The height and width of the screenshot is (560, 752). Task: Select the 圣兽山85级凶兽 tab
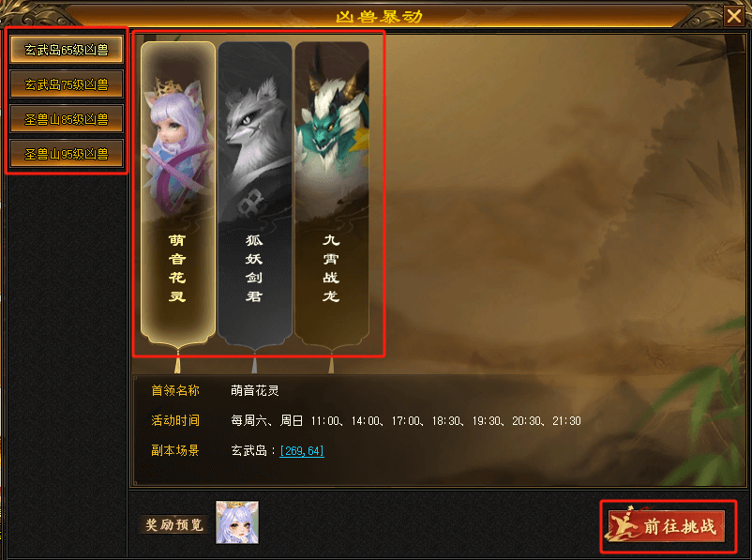pyautogui.click(x=67, y=119)
